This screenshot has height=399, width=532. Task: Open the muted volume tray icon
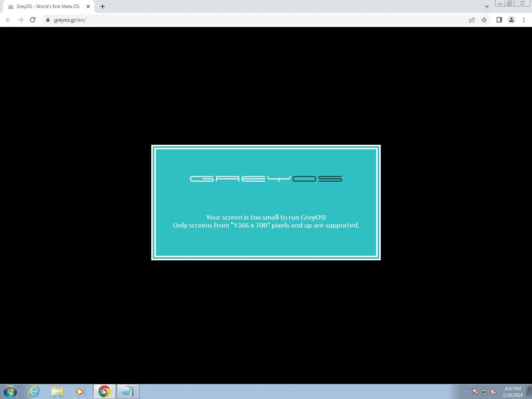(494, 392)
